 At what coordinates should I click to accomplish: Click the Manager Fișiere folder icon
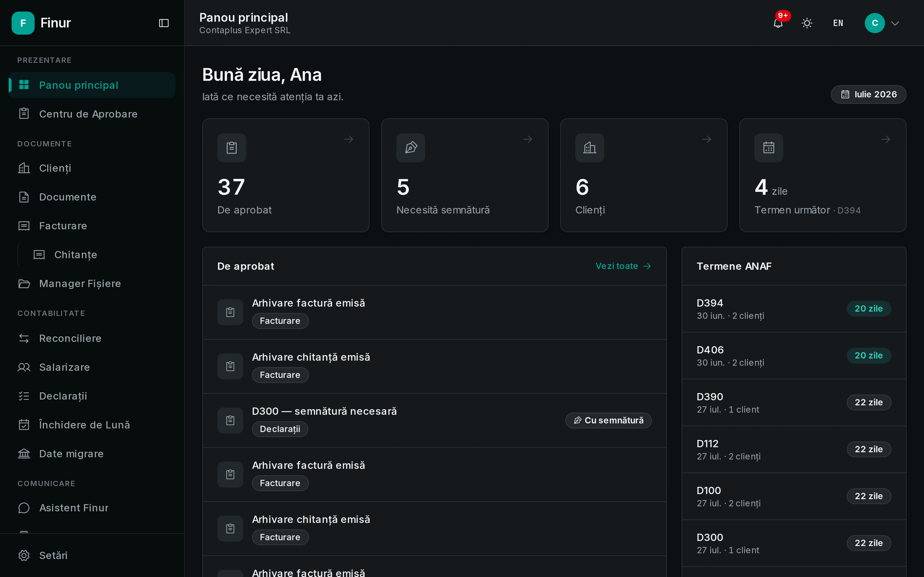click(x=24, y=283)
